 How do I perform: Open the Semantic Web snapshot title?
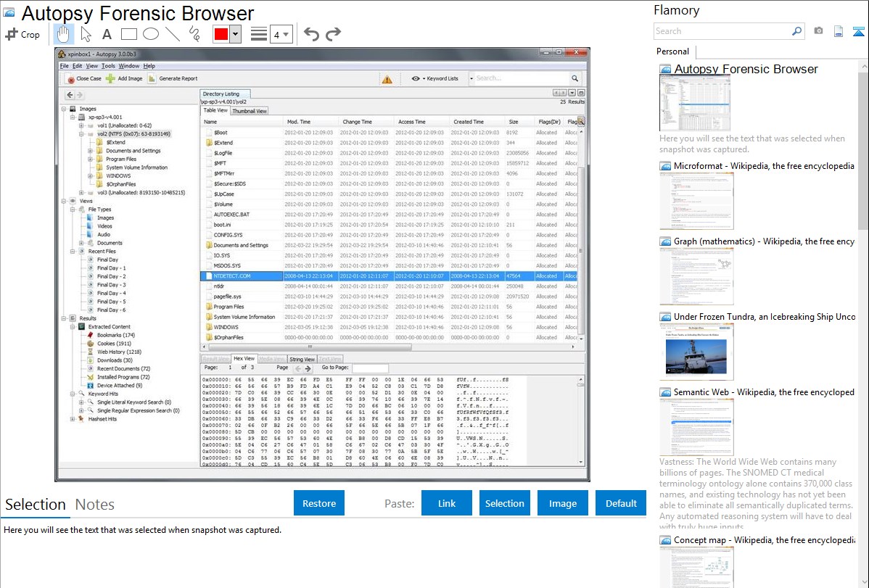(x=764, y=392)
